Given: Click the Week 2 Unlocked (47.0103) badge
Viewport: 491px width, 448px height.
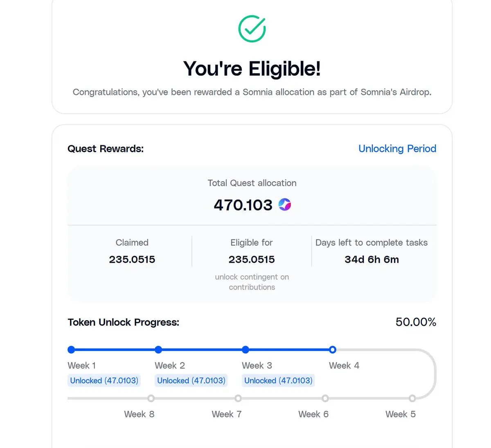Looking at the screenshot, I should 191,380.
